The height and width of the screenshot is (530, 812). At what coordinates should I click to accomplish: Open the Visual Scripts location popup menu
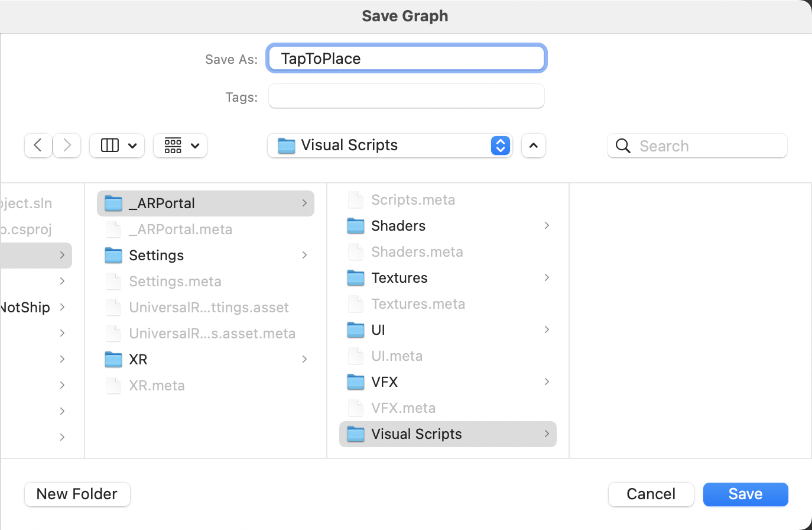click(390, 146)
